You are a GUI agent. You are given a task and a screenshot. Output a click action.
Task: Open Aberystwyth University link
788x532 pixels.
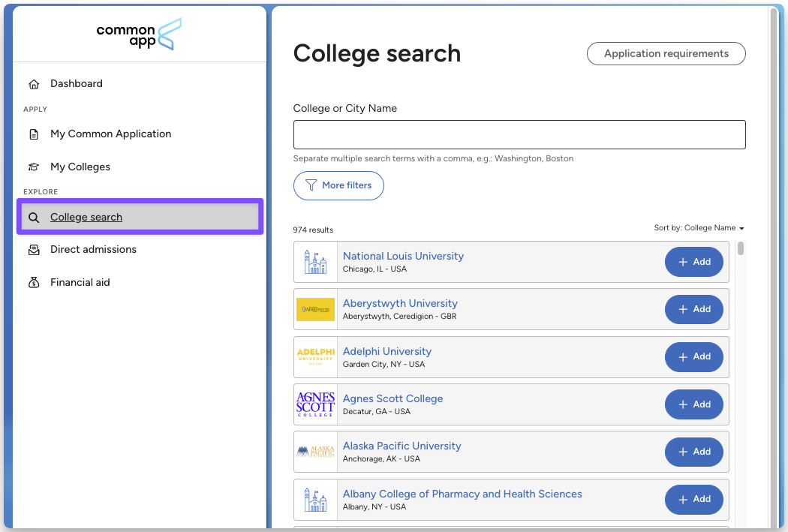pos(400,303)
